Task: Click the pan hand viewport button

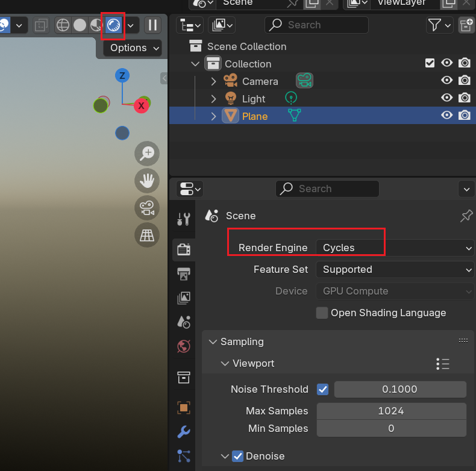Action: 147,181
